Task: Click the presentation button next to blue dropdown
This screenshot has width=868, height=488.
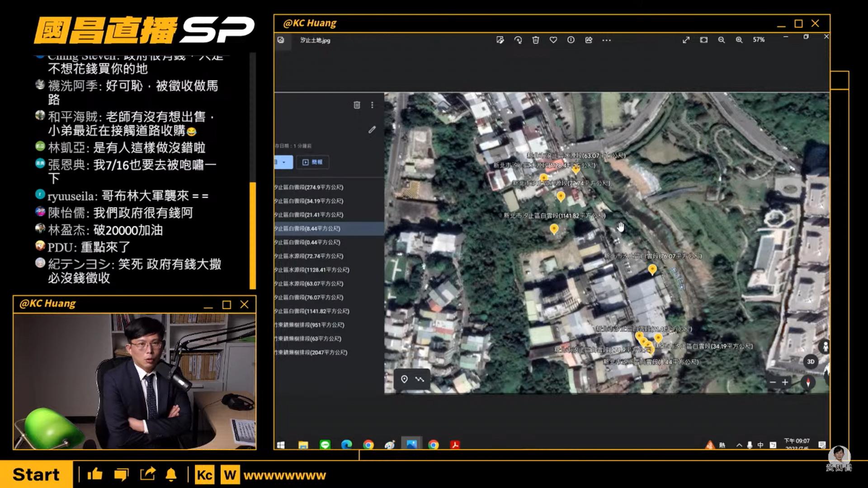Action: click(312, 162)
